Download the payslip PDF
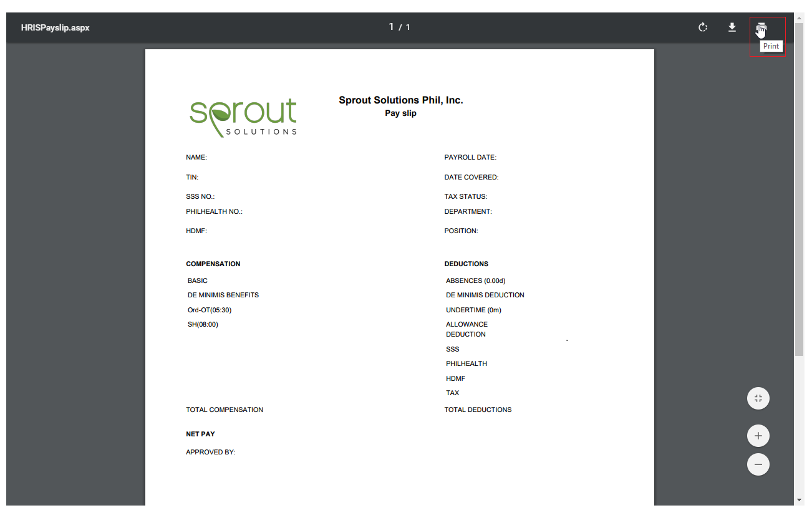 732,27
